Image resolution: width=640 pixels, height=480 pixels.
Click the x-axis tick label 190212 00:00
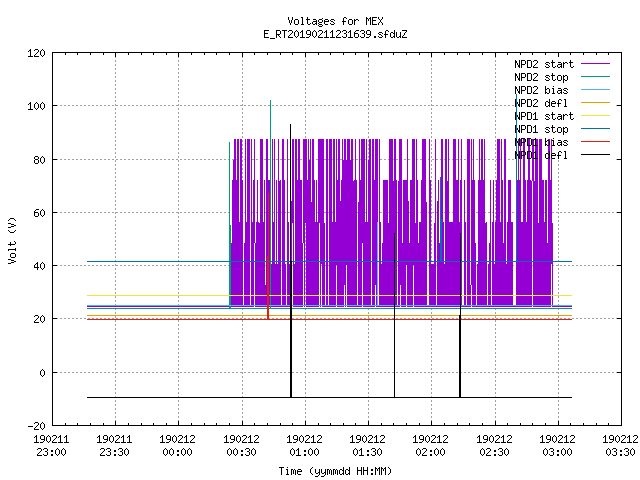click(178, 446)
